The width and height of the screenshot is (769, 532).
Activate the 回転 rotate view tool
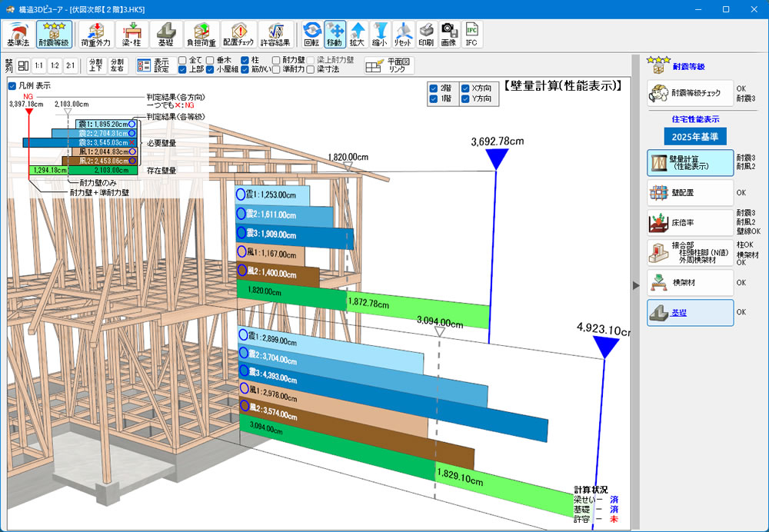pyautogui.click(x=311, y=35)
